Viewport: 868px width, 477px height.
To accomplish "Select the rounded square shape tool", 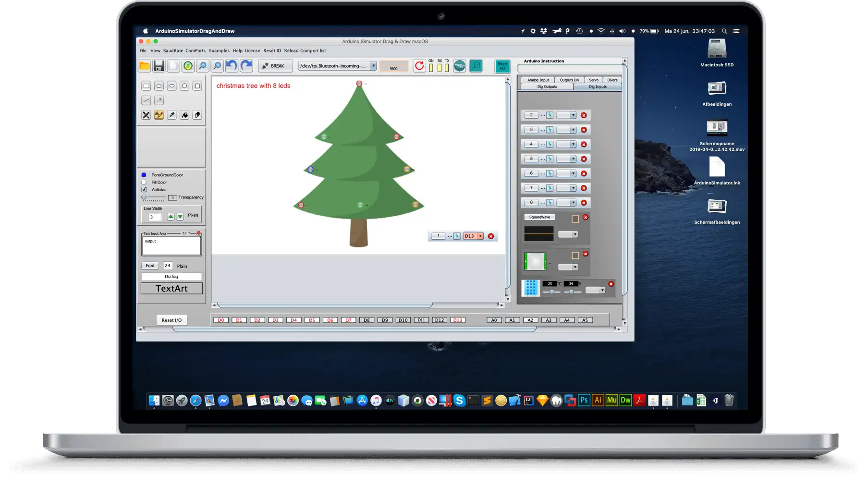I will tap(197, 86).
